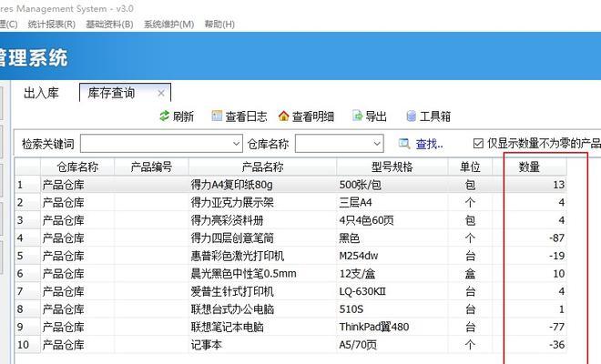This screenshot has height=364, width=601.
Task: Select row 记事本
Action: [x=290, y=345]
